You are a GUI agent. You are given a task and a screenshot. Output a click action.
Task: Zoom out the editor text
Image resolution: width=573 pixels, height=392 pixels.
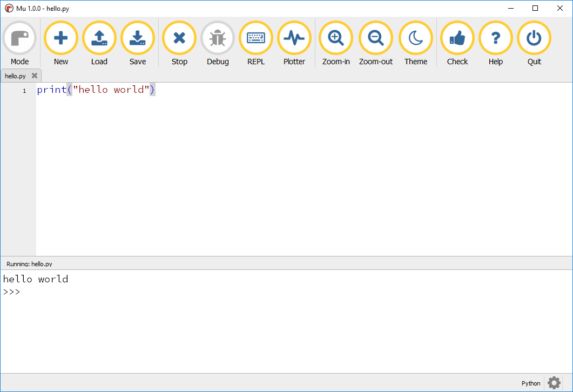[x=375, y=38]
